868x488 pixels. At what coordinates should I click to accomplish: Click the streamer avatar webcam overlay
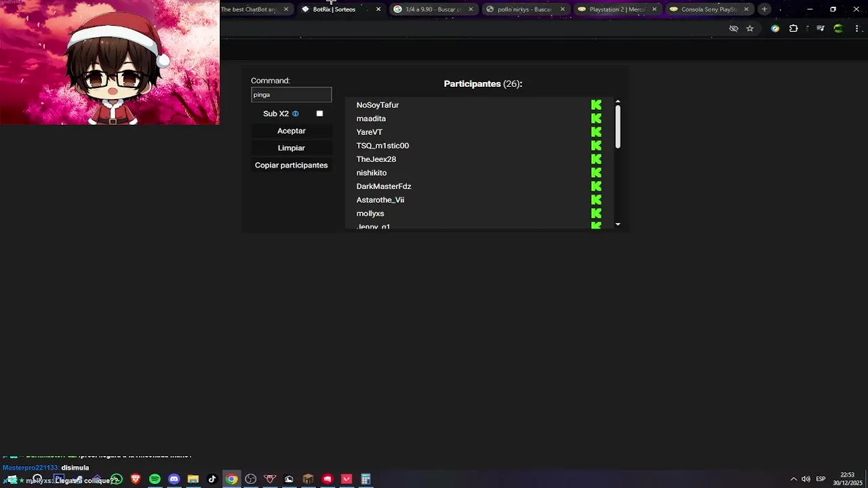pyautogui.click(x=110, y=62)
